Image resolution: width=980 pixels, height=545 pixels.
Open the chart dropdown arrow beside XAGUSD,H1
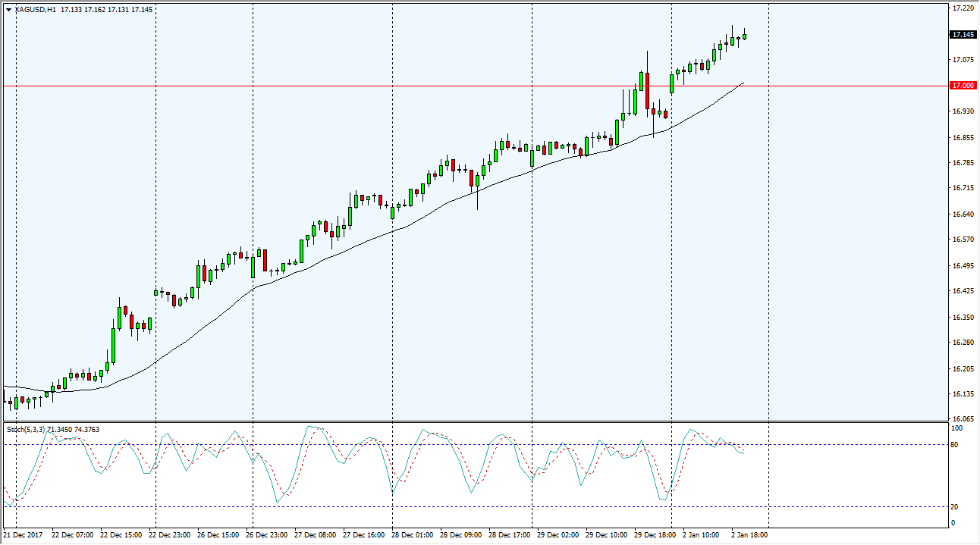[8, 10]
